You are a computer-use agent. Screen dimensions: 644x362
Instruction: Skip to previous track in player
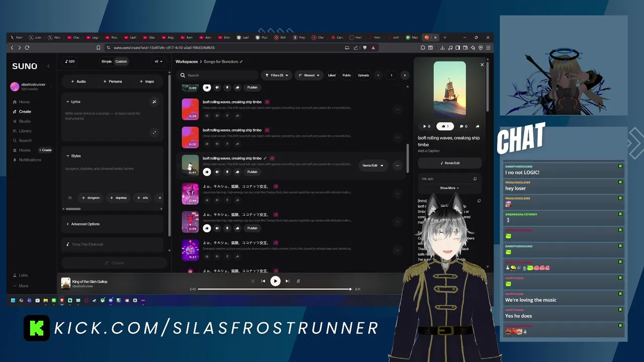(x=263, y=281)
